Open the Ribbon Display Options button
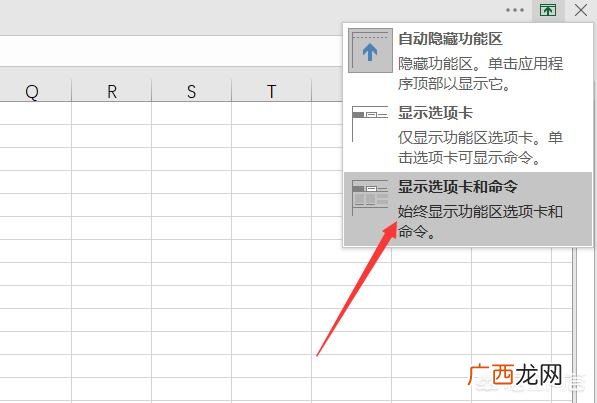Screen dimensions: 597x403 point(548,10)
